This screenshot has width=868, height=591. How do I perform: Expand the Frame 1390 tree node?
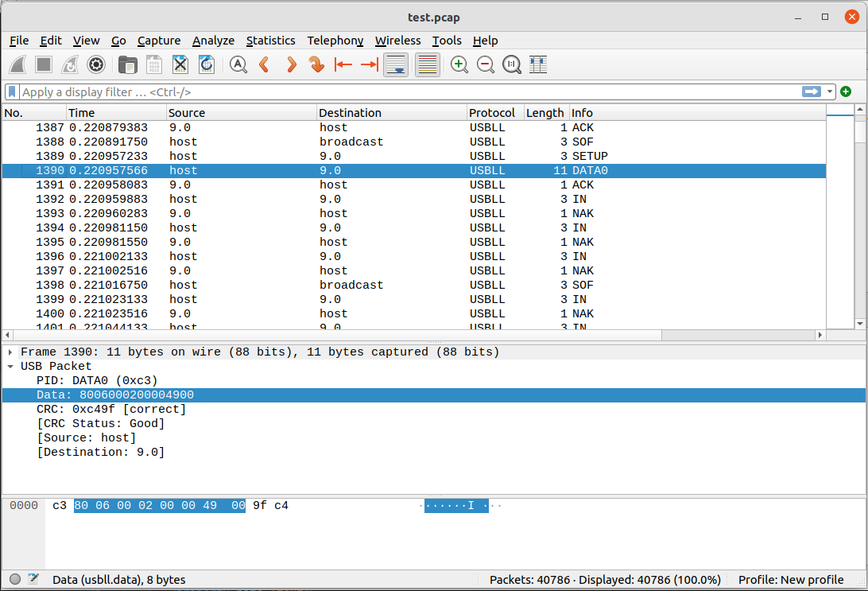(x=10, y=352)
